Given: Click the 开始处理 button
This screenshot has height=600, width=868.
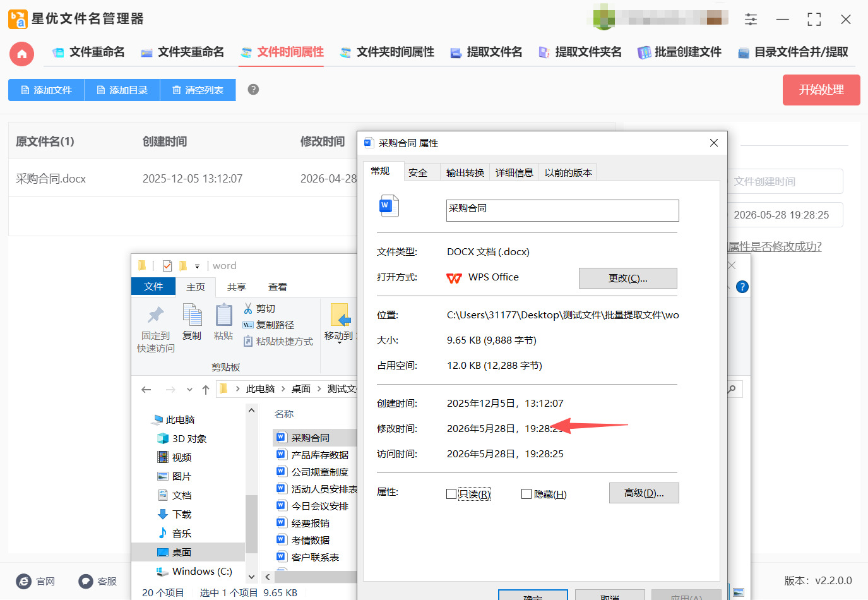Looking at the screenshot, I should pos(821,90).
